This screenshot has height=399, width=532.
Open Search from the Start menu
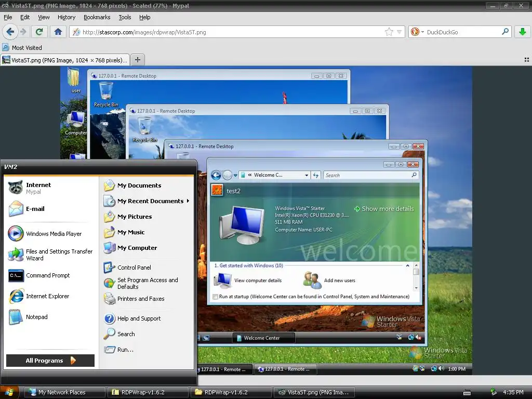tap(147, 334)
